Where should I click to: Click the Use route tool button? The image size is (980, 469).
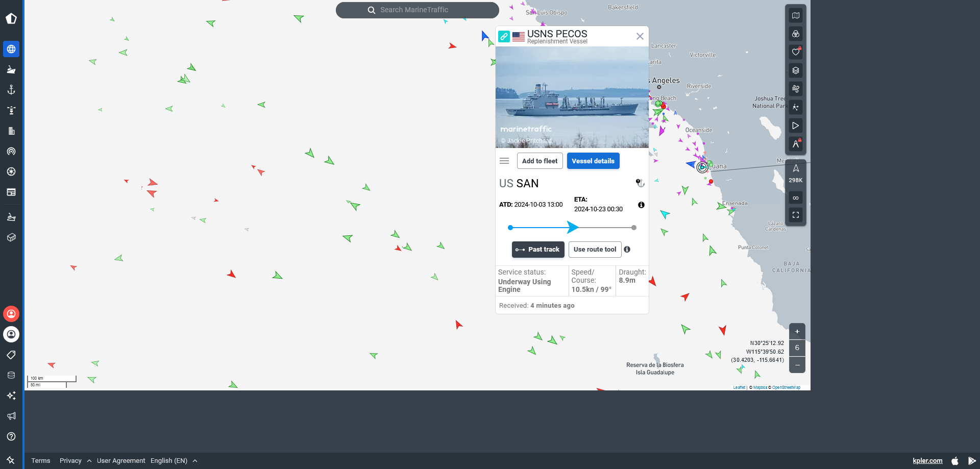pos(595,250)
